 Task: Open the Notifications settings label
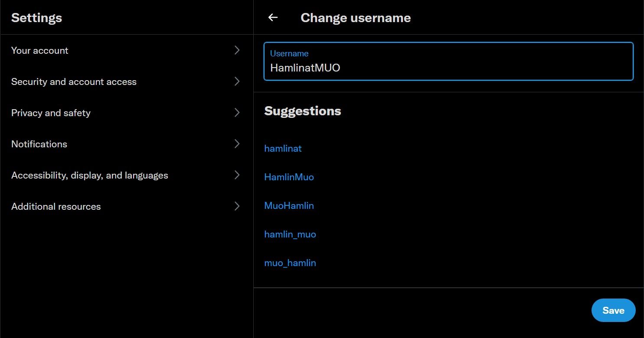[x=39, y=144]
